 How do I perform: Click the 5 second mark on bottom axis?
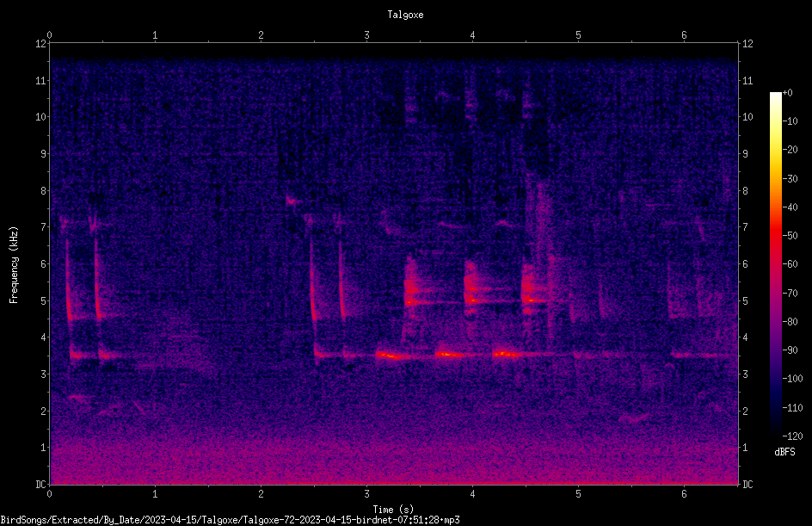tap(578, 494)
